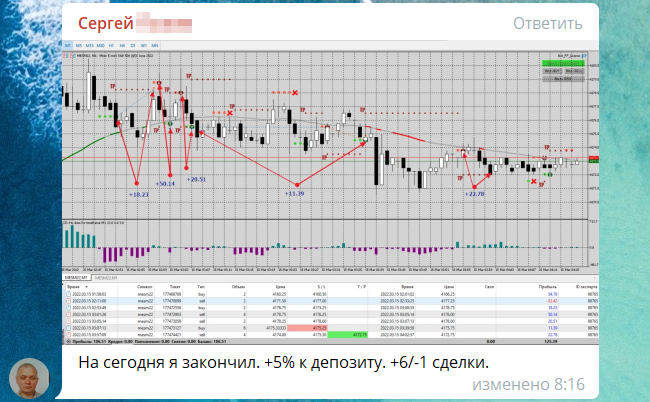Select the D1 timeframe button
Viewport: 650px width, 402px height.
133,46
